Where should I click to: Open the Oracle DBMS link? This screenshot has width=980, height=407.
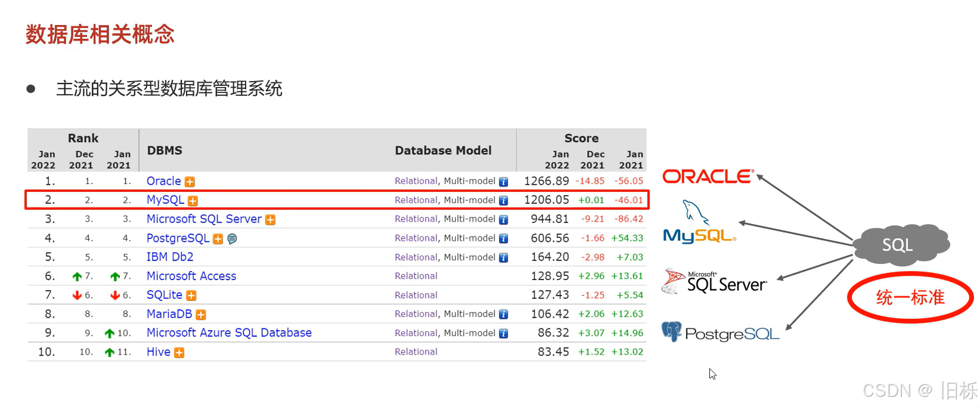coord(164,181)
